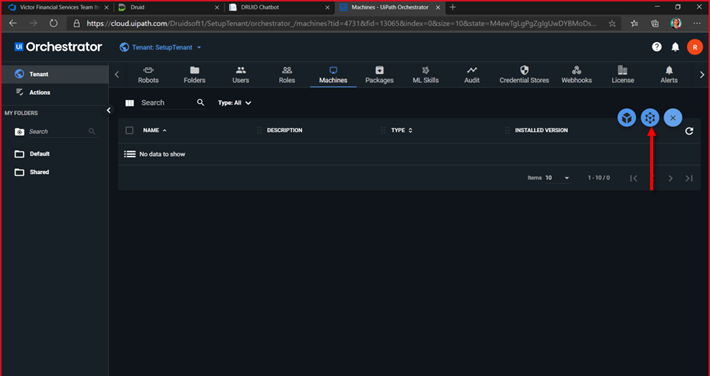Click the folder search magnifier icon
The image size is (710, 376).
pyautogui.click(x=92, y=131)
